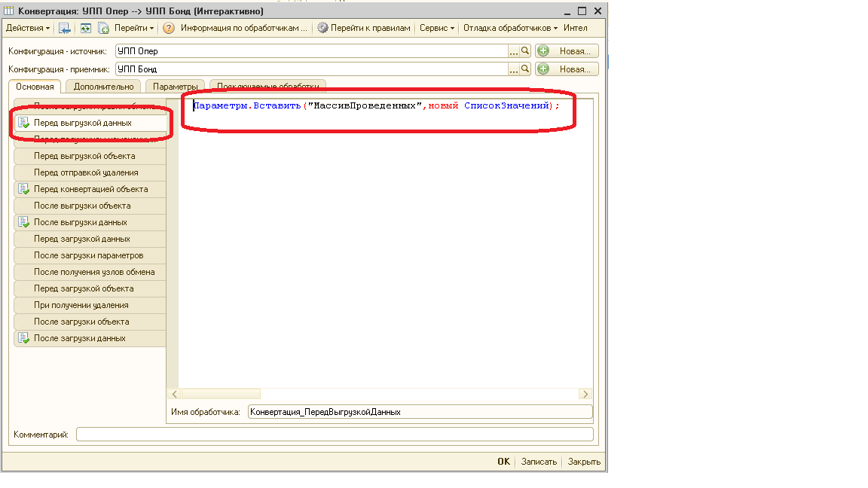The height and width of the screenshot is (488, 868).
Task: Switch to the Дополнительно tab
Action: pos(103,87)
